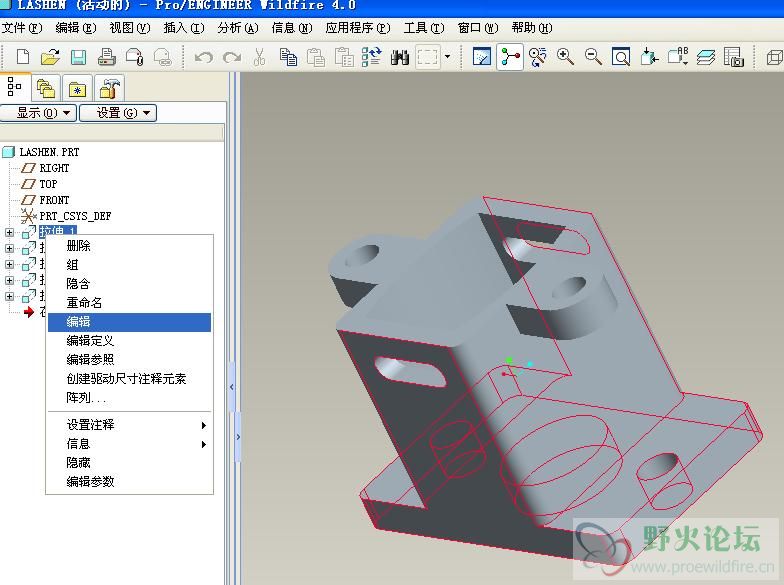Open the 工具(T) menu
The width and height of the screenshot is (784, 585).
(x=424, y=28)
